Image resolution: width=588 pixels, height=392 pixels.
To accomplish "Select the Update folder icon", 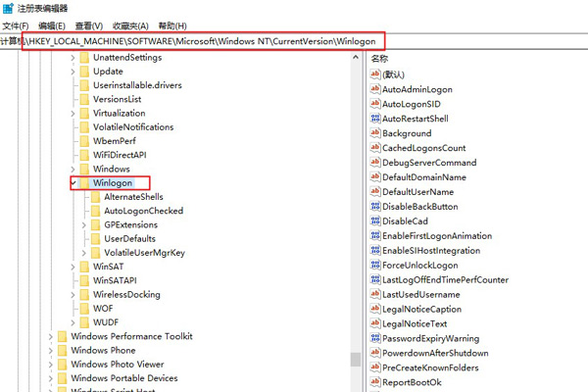I will [84, 72].
